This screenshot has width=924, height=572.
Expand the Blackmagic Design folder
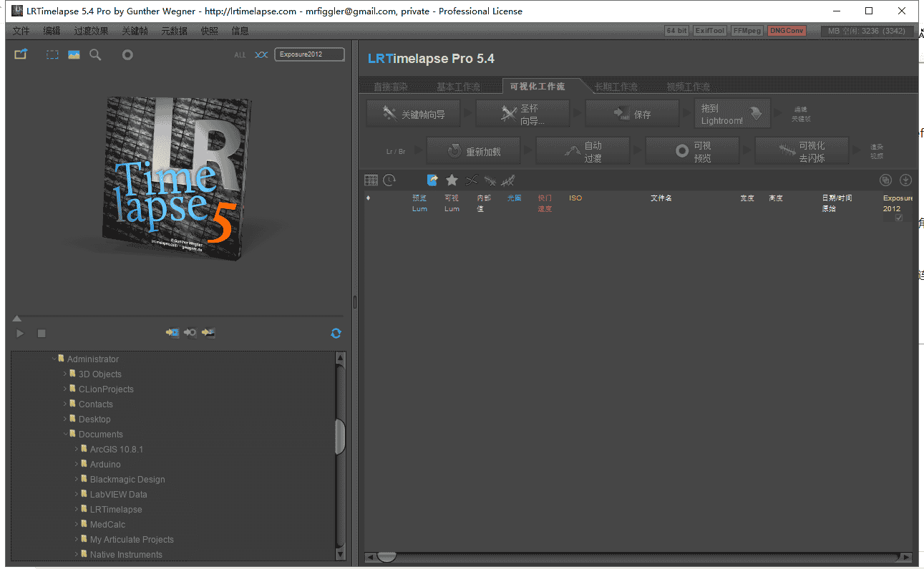pos(77,479)
